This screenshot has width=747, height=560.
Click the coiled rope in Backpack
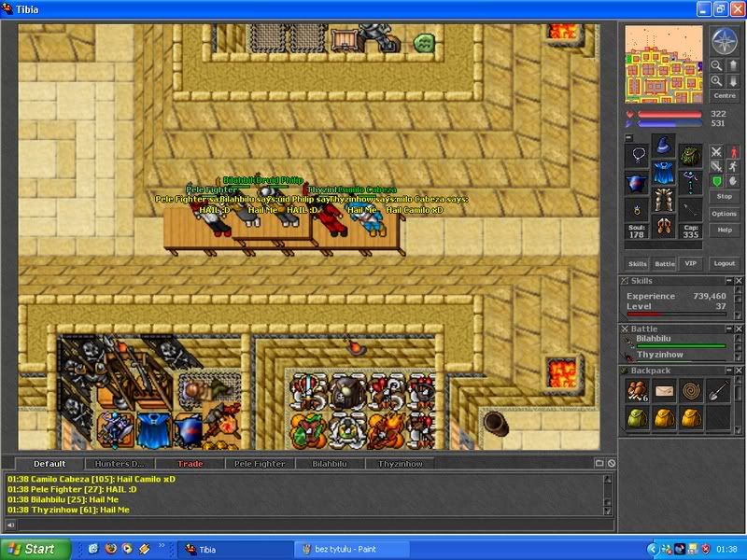click(691, 390)
